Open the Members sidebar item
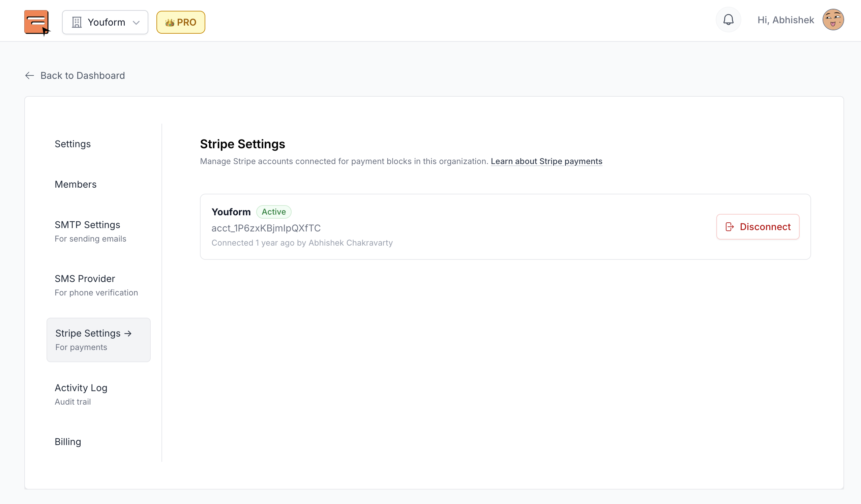 point(76,184)
